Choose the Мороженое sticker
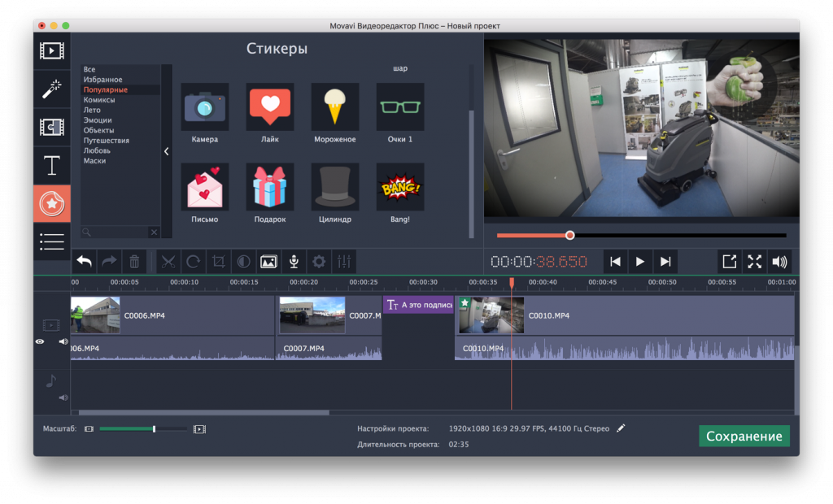The height and width of the screenshot is (504, 833). [x=334, y=107]
